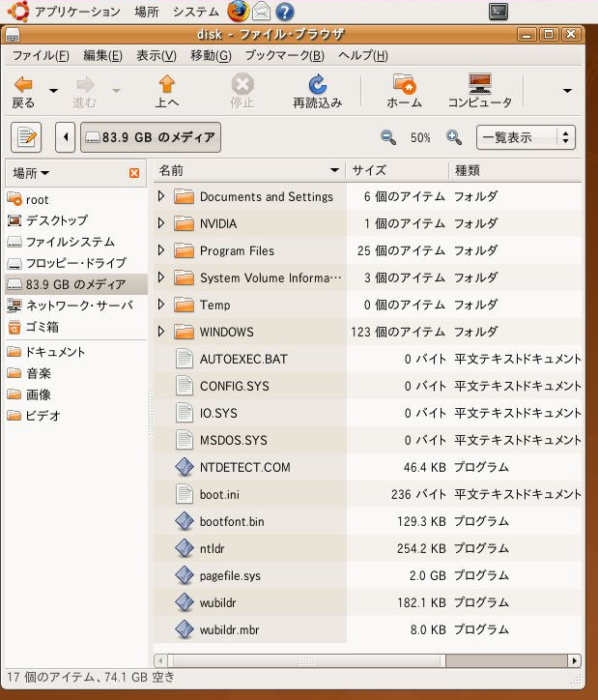
Task: Select the NTDETECT.COM program icon
Action: tap(185, 467)
